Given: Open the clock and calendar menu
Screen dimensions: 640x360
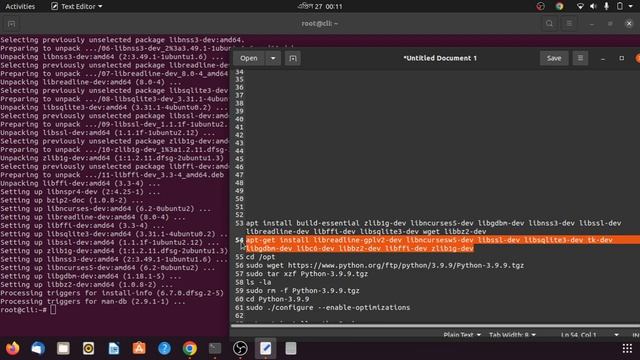Looking at the screenshot, I should pyautogui.click(x=320, y=6).
